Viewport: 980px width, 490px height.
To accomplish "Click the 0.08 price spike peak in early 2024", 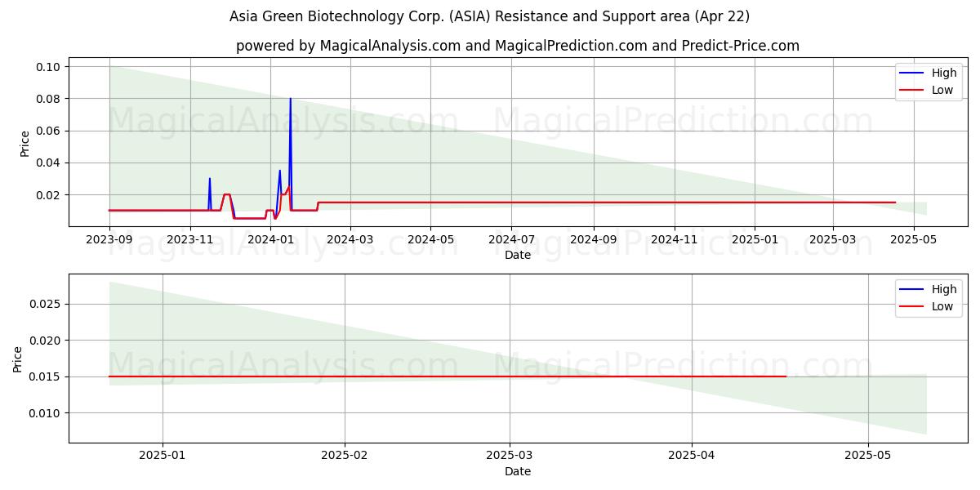I will tap(290, 99).
